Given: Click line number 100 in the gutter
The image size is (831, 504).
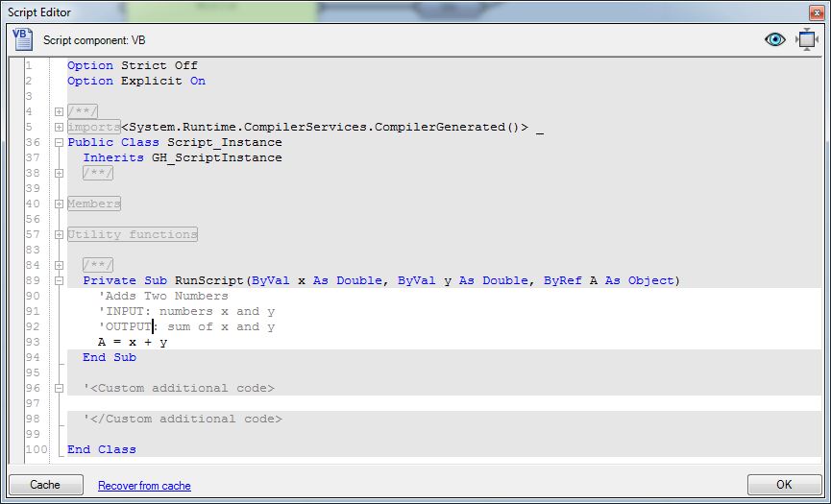Looking at the screenshot, I should pyautogui.click(x=37, y=449).
